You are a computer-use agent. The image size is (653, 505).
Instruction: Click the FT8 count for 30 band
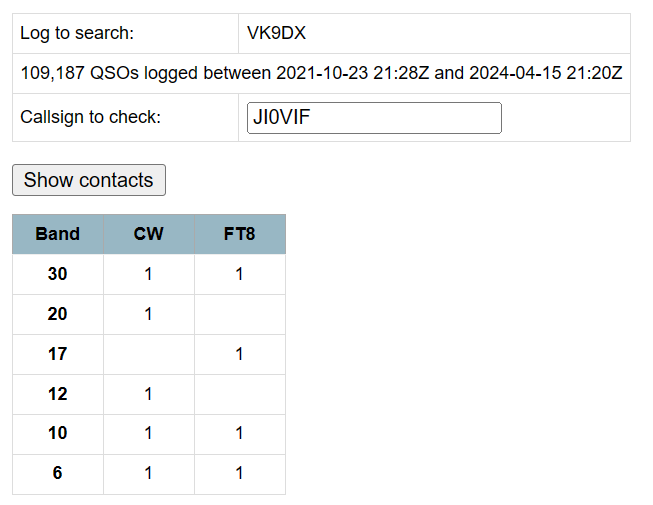pyautogui.click(x=239, y=274)
